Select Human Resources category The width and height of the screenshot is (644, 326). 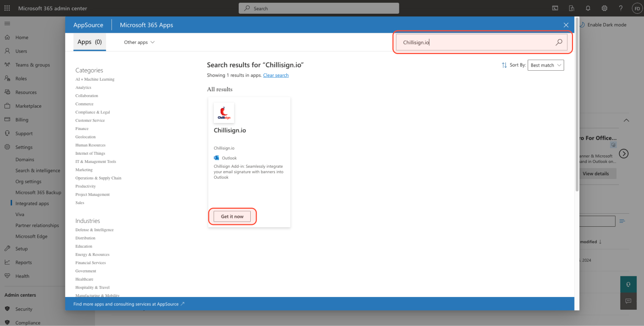90,145
